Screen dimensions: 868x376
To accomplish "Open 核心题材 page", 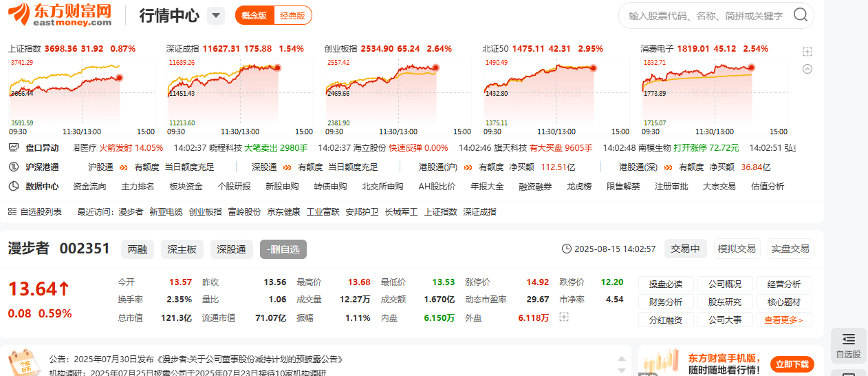I will tap(784, 302).
